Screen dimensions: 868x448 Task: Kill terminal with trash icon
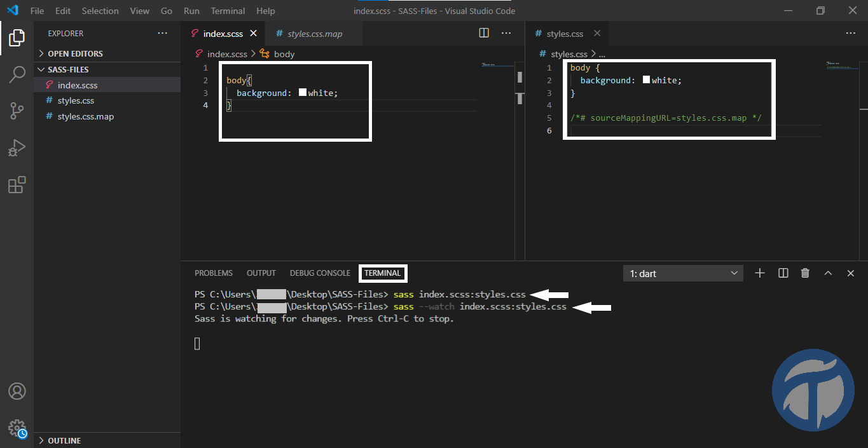point(805,273)
